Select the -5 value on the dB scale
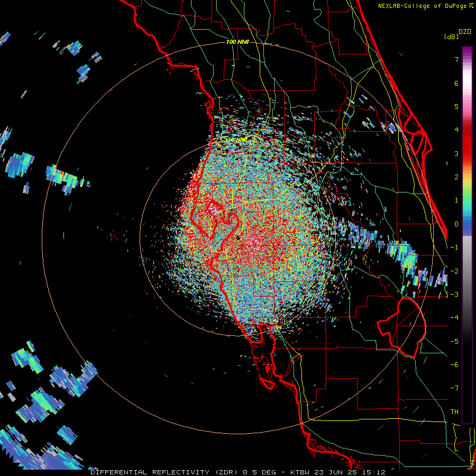The height and width of the screenshot is (476, 476). pyautogui.click(x=454, y=341)
